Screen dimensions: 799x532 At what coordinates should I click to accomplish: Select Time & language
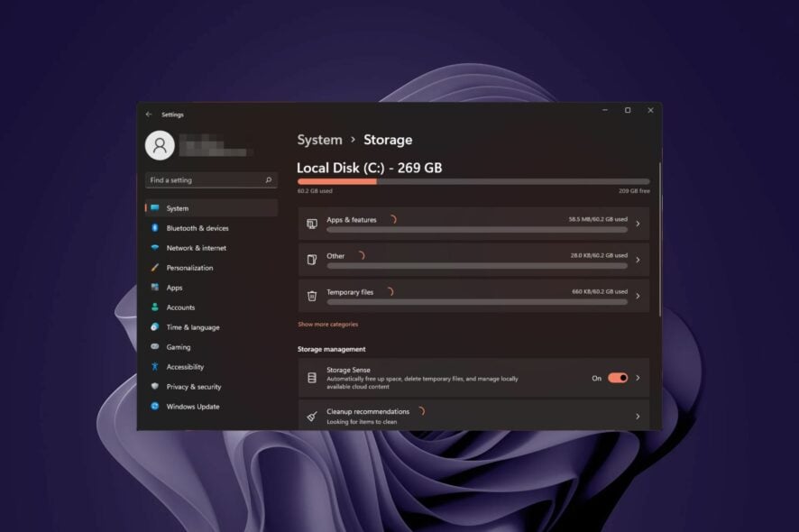pos(211,327)
